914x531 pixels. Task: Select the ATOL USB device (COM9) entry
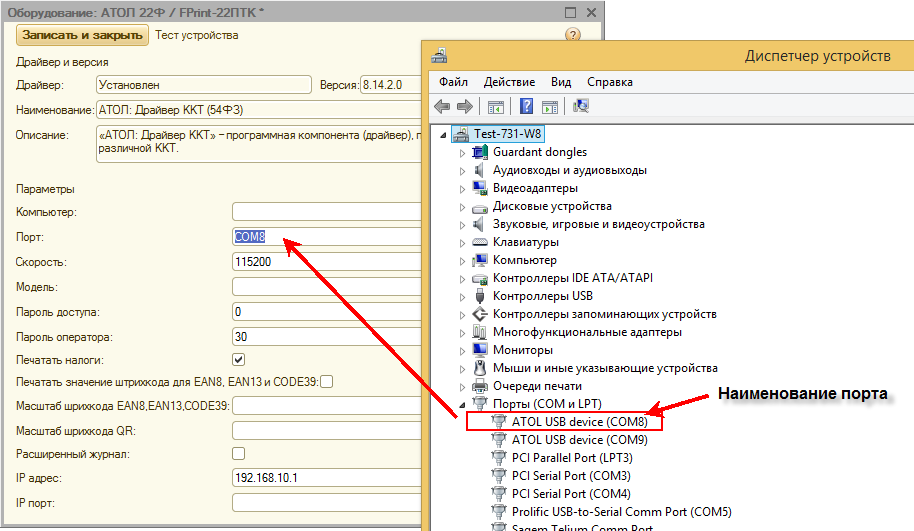pyautogui.click(x=572, y=440)
